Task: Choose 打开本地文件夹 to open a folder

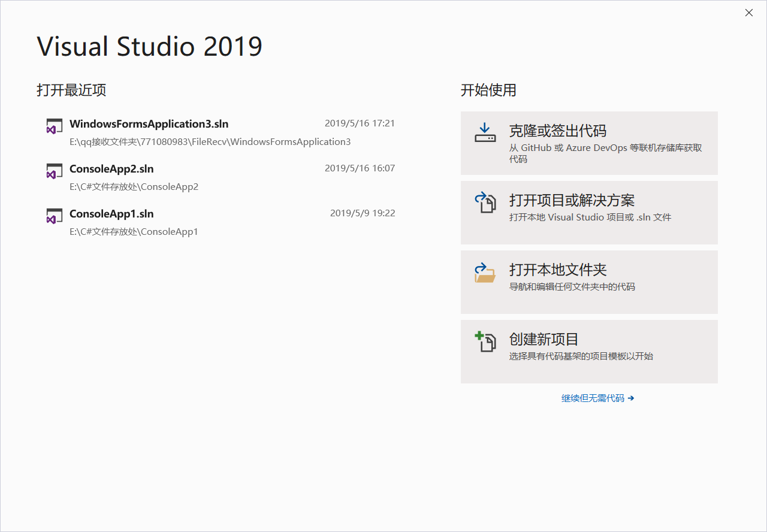Action: [589, 282]
